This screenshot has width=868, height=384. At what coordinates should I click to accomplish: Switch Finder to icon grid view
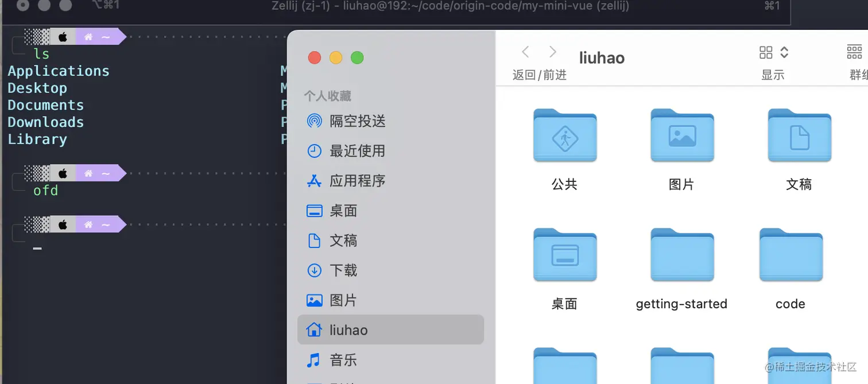click(x=766, y=53)
